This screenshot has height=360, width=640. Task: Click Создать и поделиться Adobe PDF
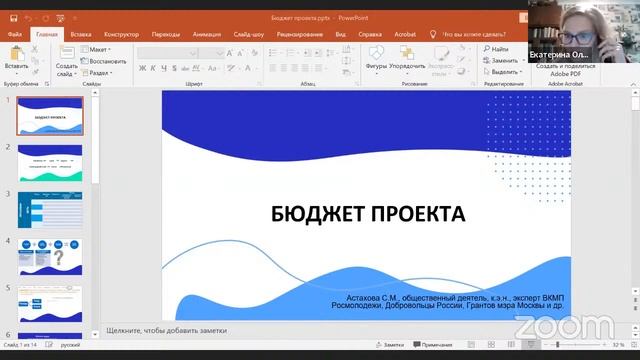tap(565, 70)
